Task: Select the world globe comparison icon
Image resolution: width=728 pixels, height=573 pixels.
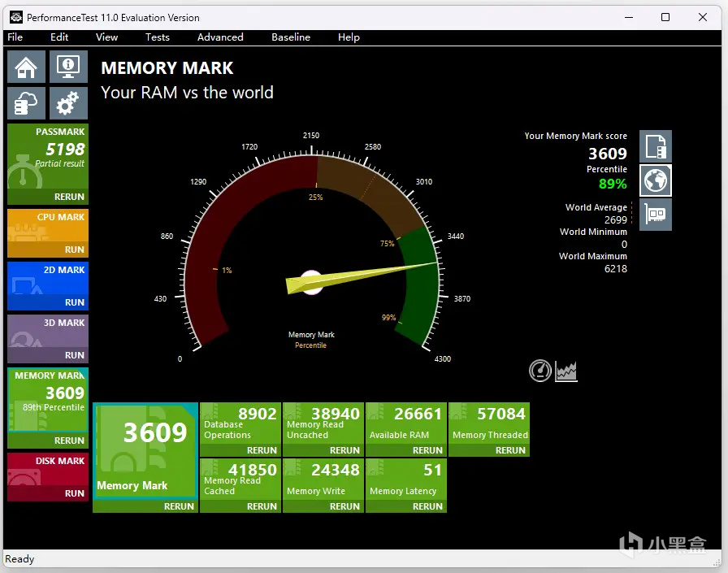Action: pyautogui.click(x=656, y=180)
